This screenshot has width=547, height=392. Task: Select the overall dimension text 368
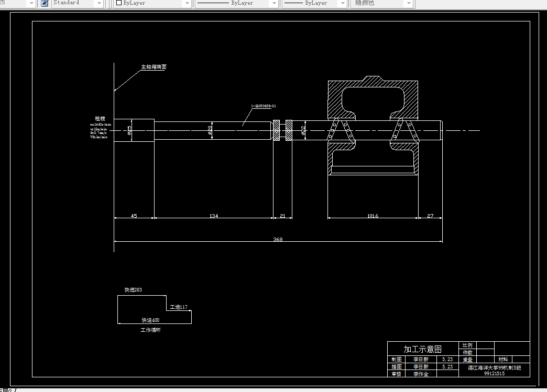point(278,239)
